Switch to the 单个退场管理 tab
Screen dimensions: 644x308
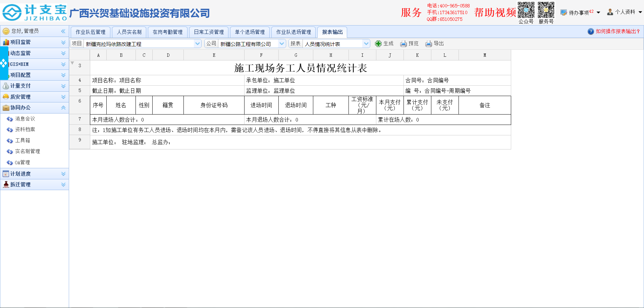(250, 32)
